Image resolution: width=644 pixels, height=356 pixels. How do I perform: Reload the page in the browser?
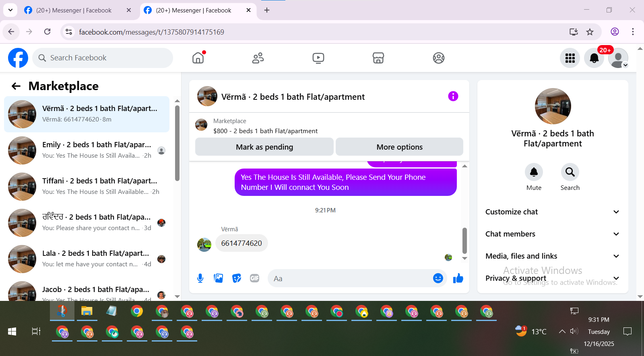[x=47, y=32]
